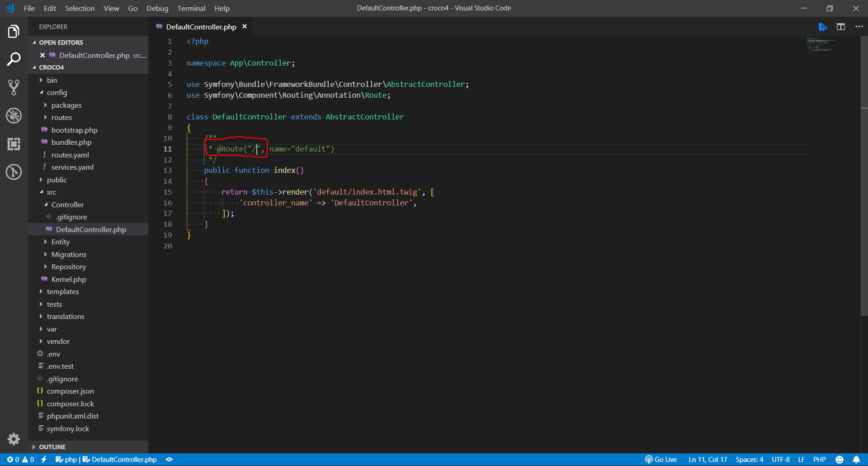Click the VS Code logo icon
Viewport: 868px width, 466px height.
pyautogui.click(x=9, y=8)
